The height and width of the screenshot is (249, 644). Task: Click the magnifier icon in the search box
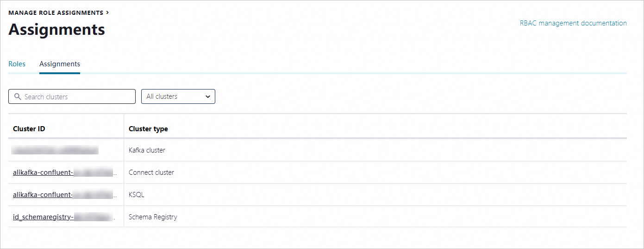tap(18, 96)
